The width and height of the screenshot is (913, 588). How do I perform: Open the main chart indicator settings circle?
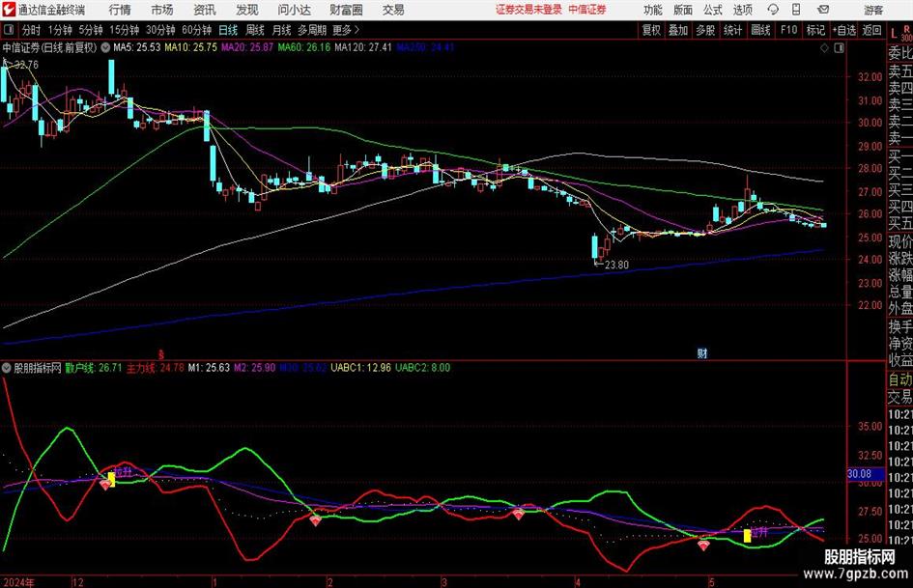pyautogui.click(x=105, y=47)
